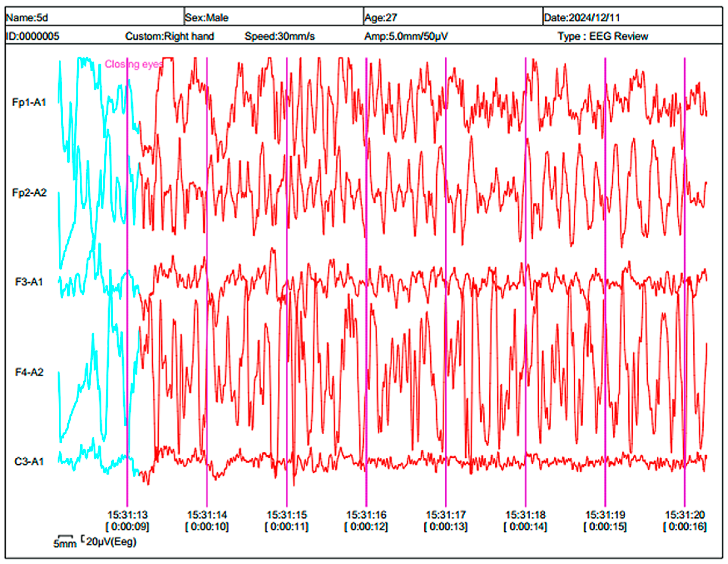The width and height of the screenshot is (728, 564).
Task: Click the Age:27 header field
Action: pos(381,17)
